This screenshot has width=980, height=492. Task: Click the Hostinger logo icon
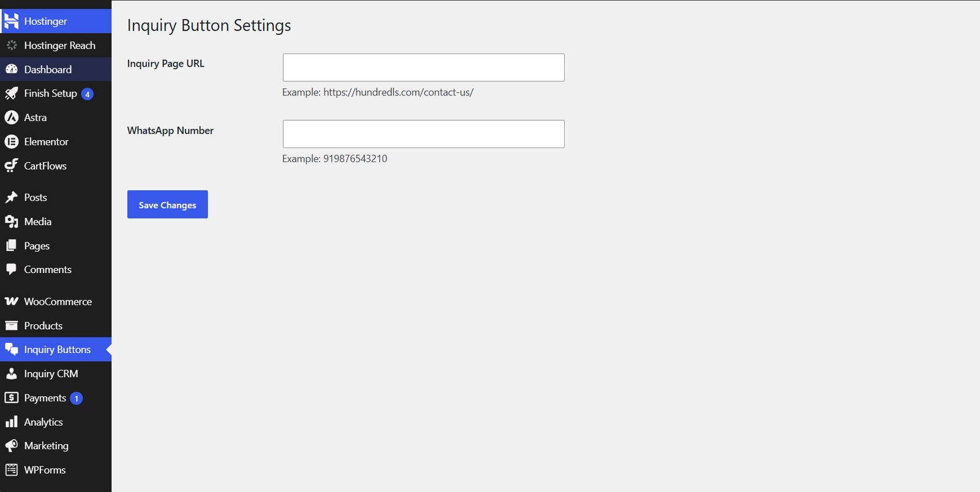[x=11, y=21]
